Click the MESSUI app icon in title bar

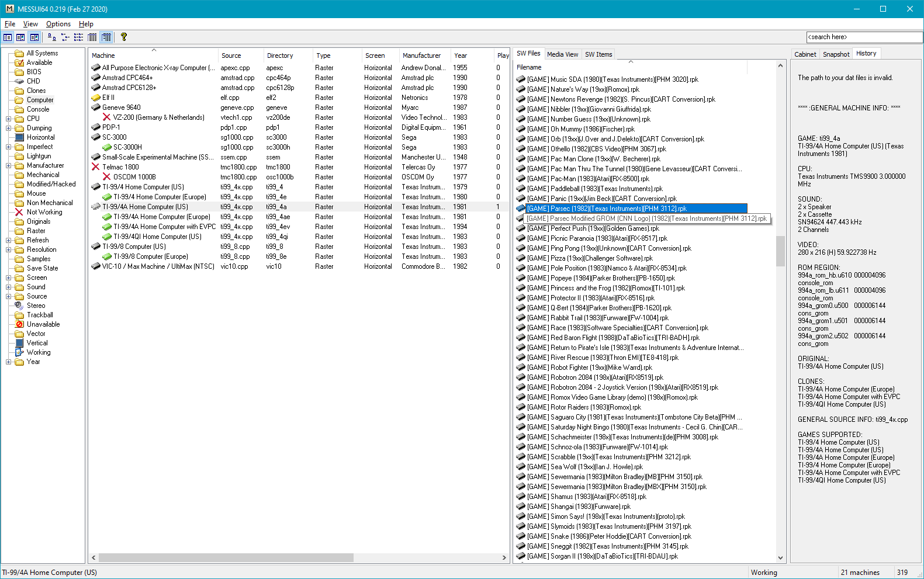click(x=9, y=9)
